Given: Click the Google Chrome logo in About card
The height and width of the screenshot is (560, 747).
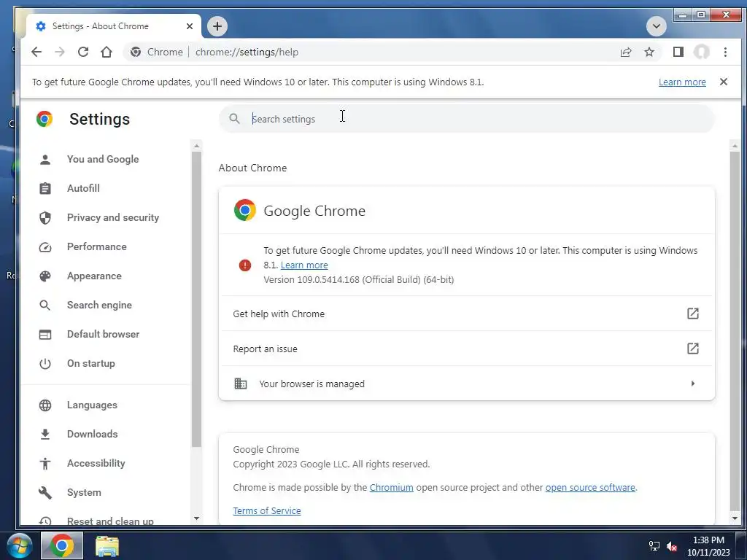Looking at the screenshot, I should pyautogui.click(x=245, y=210).
